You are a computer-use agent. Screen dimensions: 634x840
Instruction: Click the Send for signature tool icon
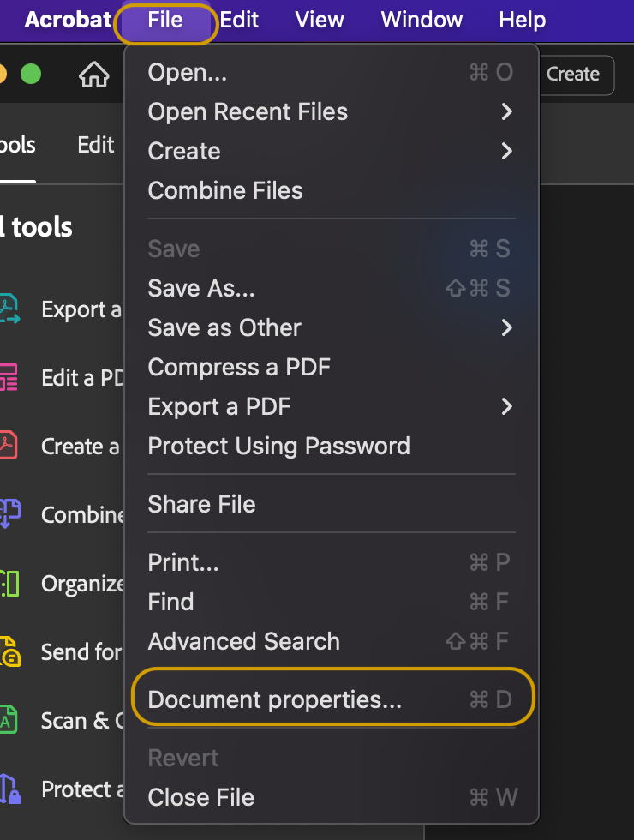coord(9,652)
